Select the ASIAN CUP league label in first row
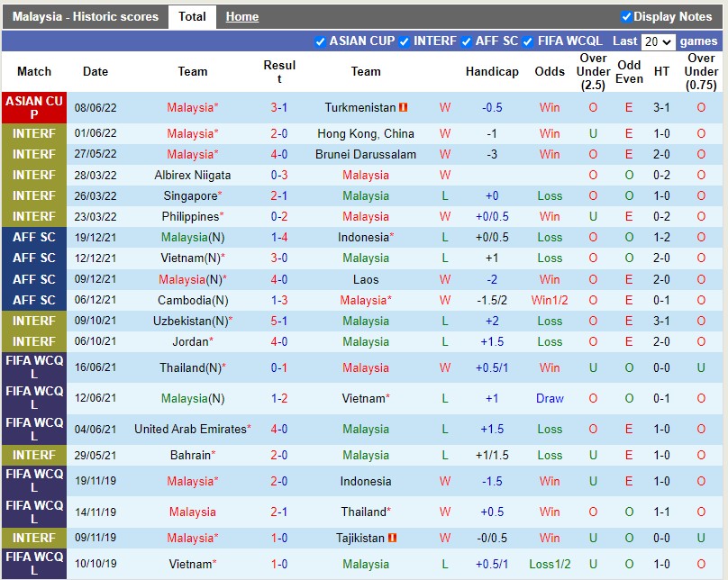This screenshot has height=580, width=728. coord(34,108)
